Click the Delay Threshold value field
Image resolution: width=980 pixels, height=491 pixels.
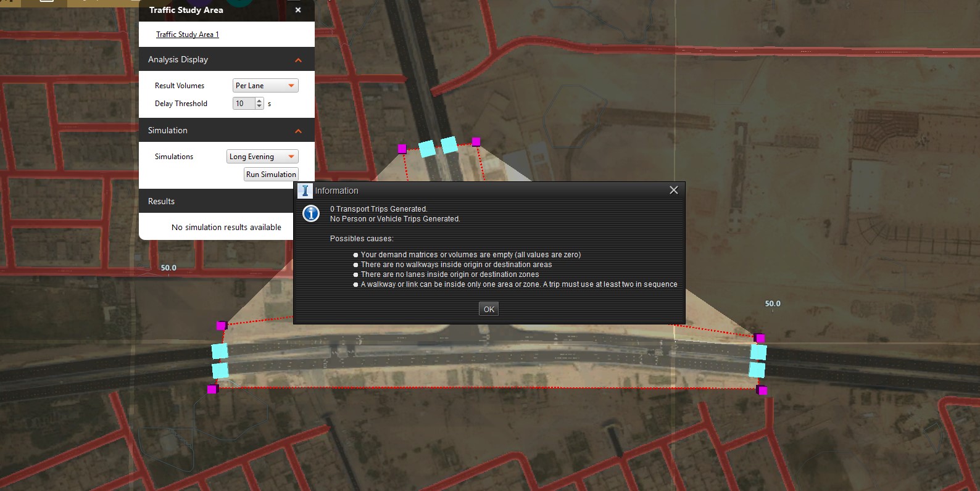click(x=244, y=104)
